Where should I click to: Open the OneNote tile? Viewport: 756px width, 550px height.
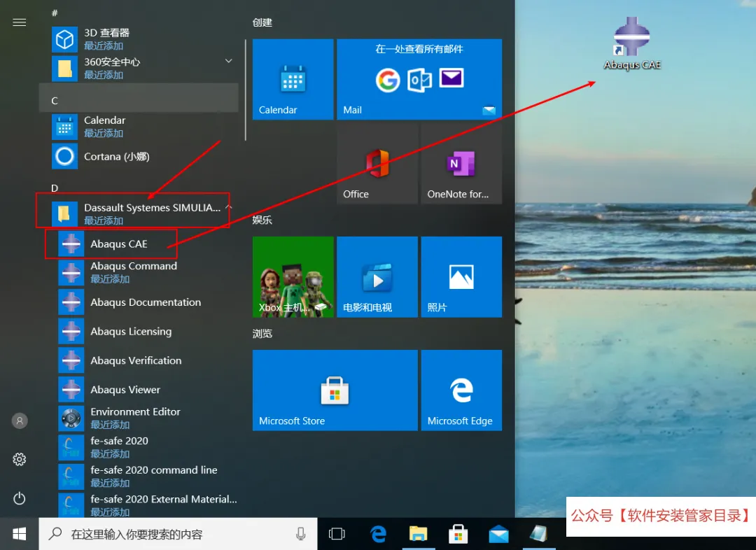pyautogui.click(x=461, y=164)
